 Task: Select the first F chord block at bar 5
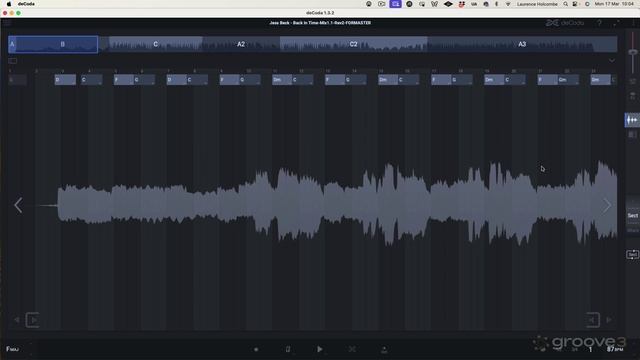click(124, 80)
